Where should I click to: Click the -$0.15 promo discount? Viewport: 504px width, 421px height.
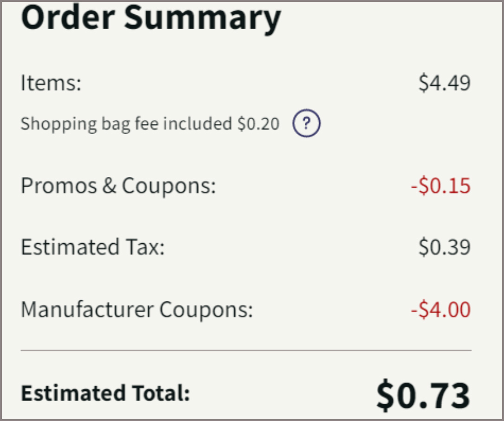click(440, 186)
